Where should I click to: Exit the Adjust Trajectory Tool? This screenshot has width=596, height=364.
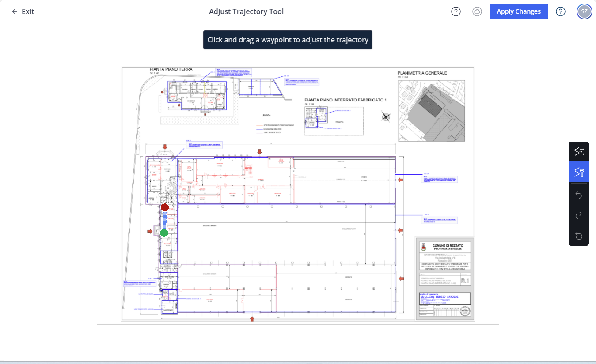tap(23, 11)
